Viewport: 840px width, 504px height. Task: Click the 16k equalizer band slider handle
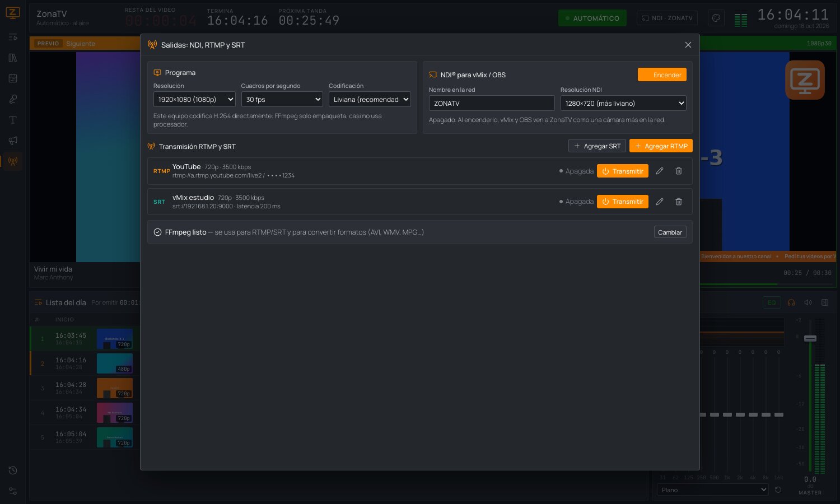coord(779,414)
